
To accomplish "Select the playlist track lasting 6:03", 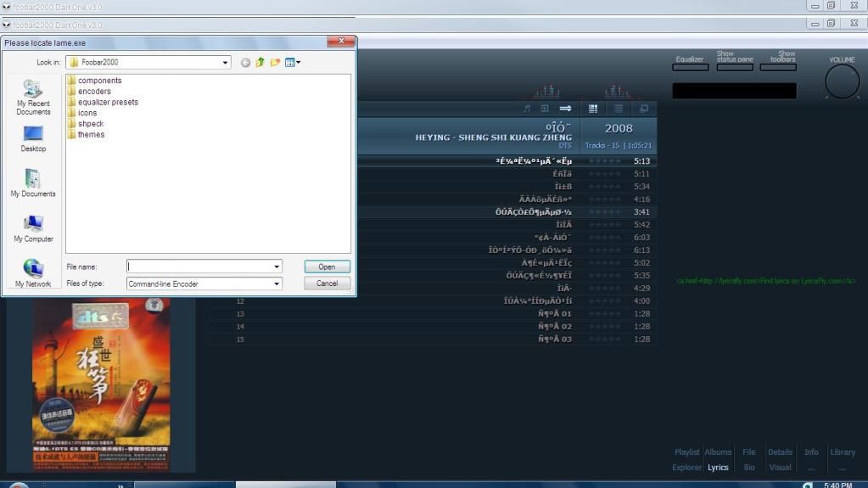I will 507,238.
